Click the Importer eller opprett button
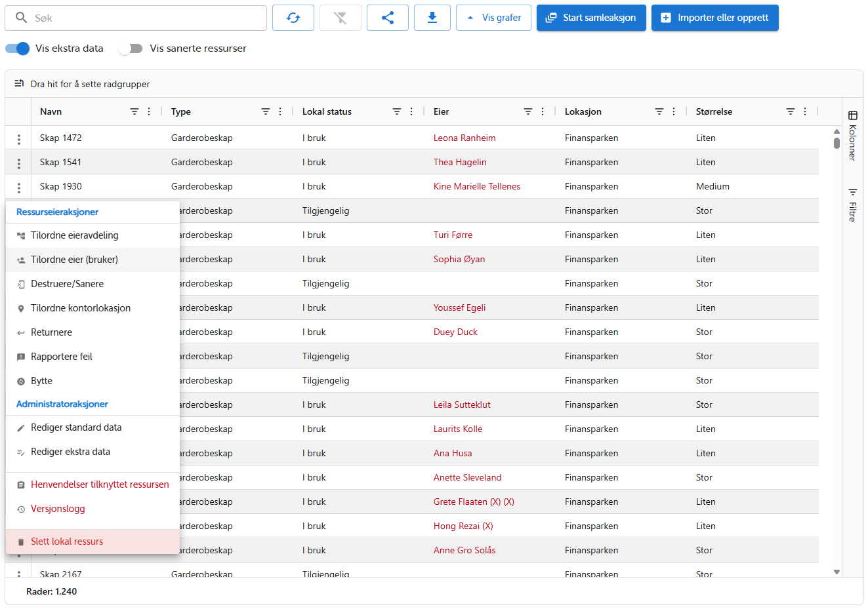Image resolution: width=868 pixels, height=611 pixels. click(714, 18)
